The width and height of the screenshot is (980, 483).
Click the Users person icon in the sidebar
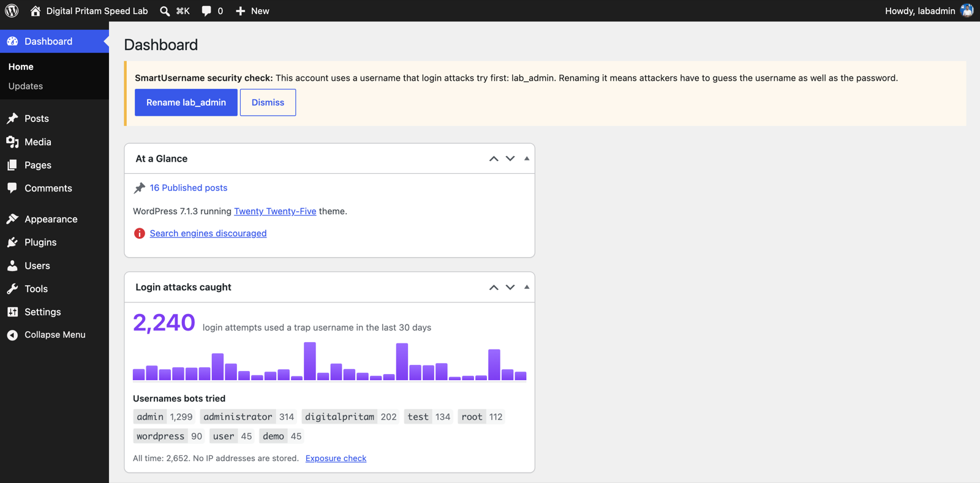coord(12,265)
